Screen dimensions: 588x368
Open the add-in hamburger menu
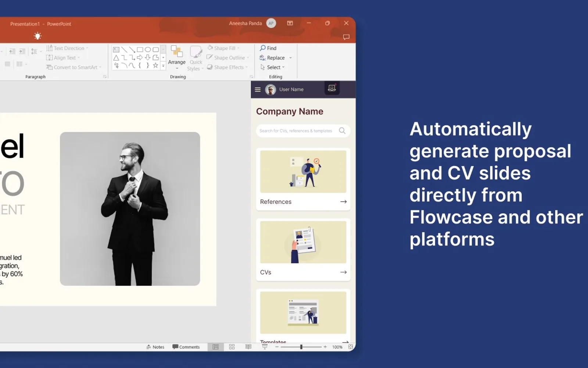(x=258, y=89)
